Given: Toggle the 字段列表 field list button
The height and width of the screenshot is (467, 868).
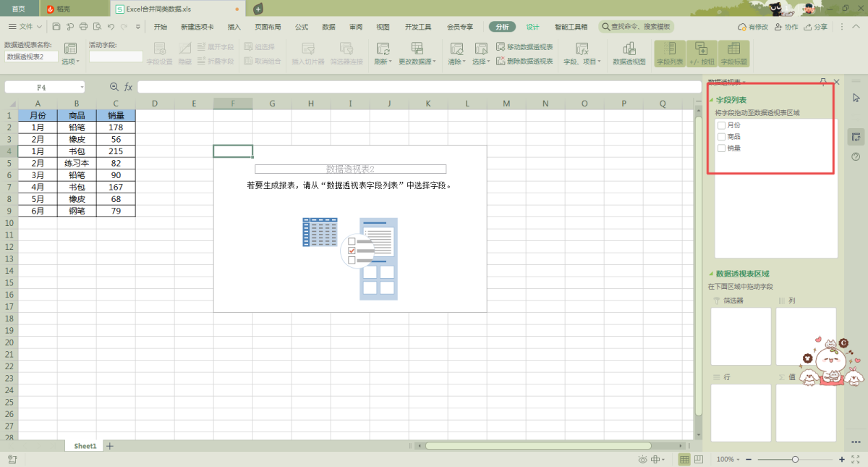Looking at the screenshot, I should [x=669, y=53].
